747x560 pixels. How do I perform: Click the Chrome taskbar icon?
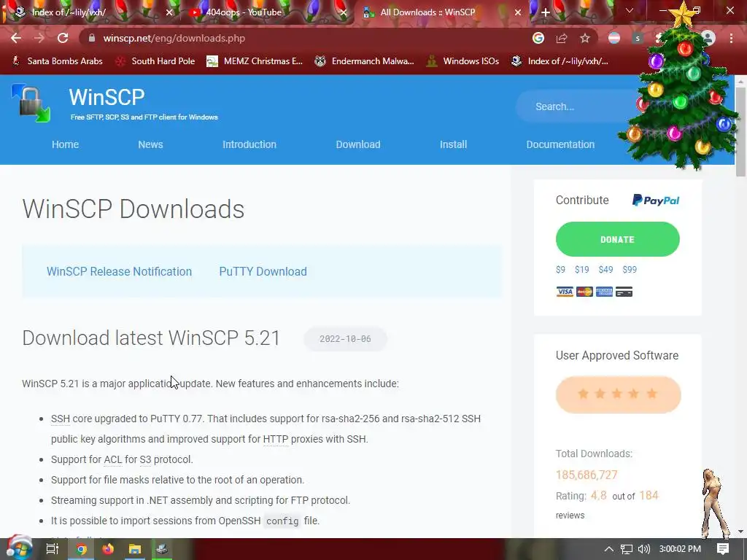coord(82,550)
